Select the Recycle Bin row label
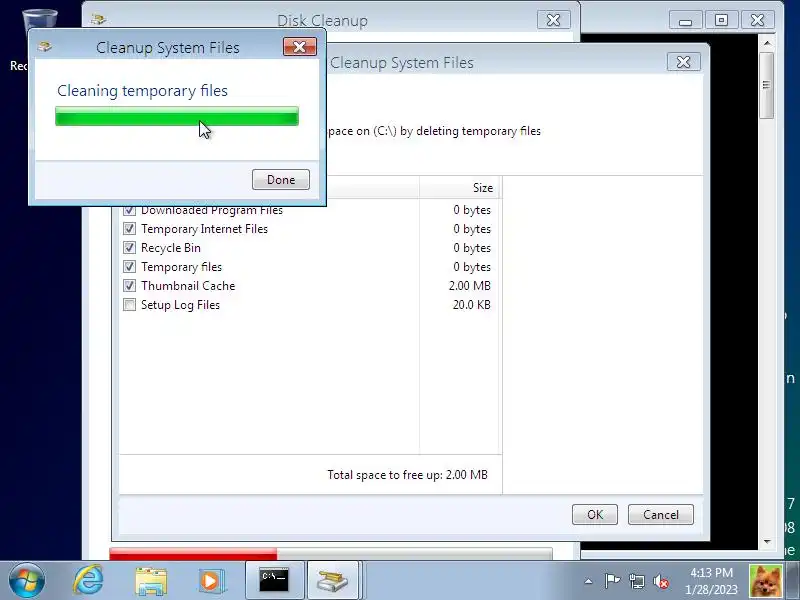The image size is (800, 600). [x=170, y=247]
